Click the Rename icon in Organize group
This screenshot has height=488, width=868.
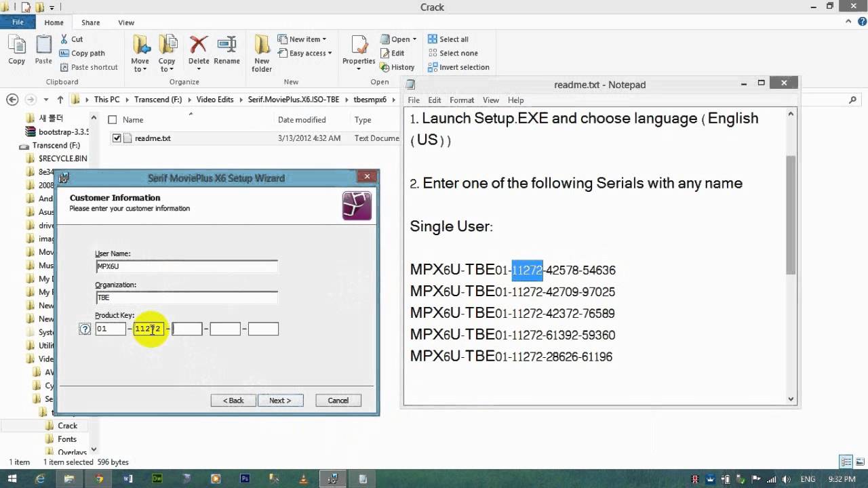(226, 45)
